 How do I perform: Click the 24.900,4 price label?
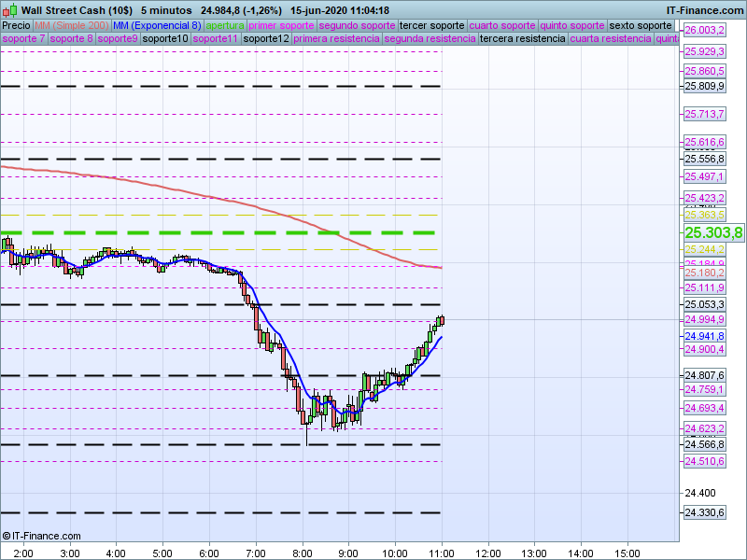point(705,349)
